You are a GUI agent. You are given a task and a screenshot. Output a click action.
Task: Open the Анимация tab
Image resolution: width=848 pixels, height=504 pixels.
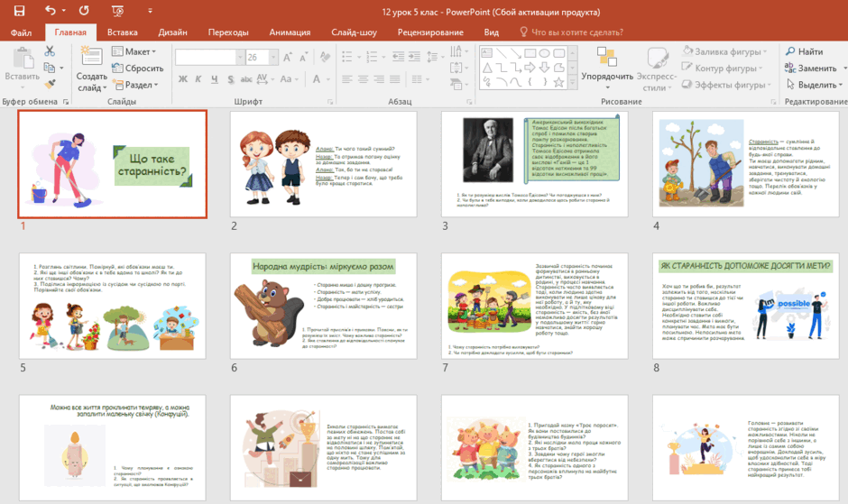290,32
